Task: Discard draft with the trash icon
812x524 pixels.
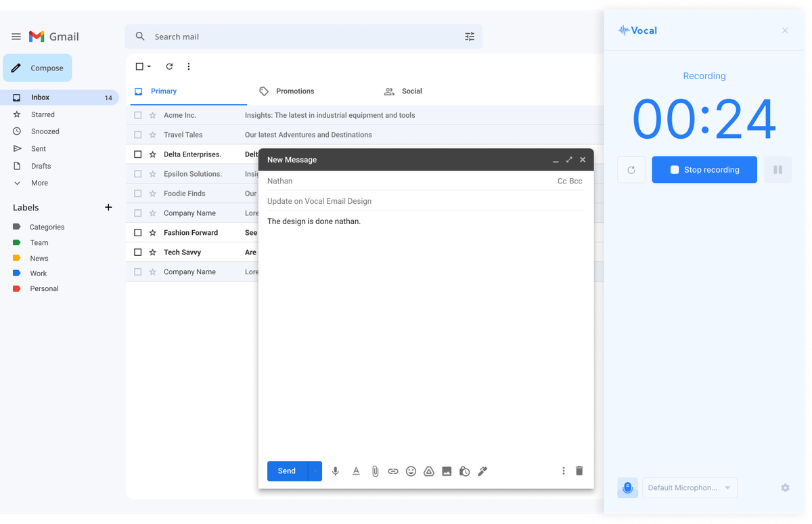Action: click(x=579, y=471)
